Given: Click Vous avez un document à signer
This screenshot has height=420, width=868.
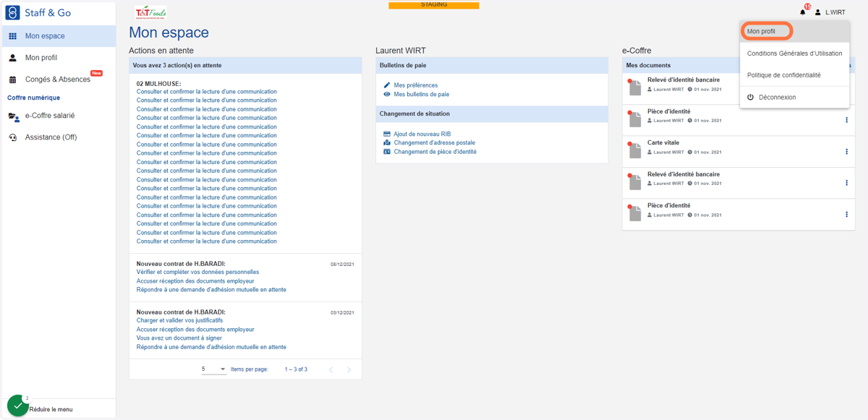Looking at the screenshot, I should click(179, 338).
